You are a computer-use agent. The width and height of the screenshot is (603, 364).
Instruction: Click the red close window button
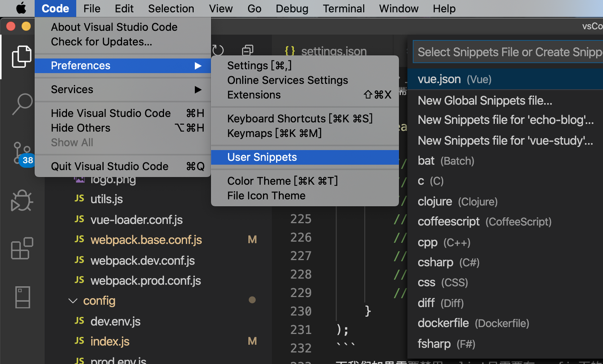[11, 26]
